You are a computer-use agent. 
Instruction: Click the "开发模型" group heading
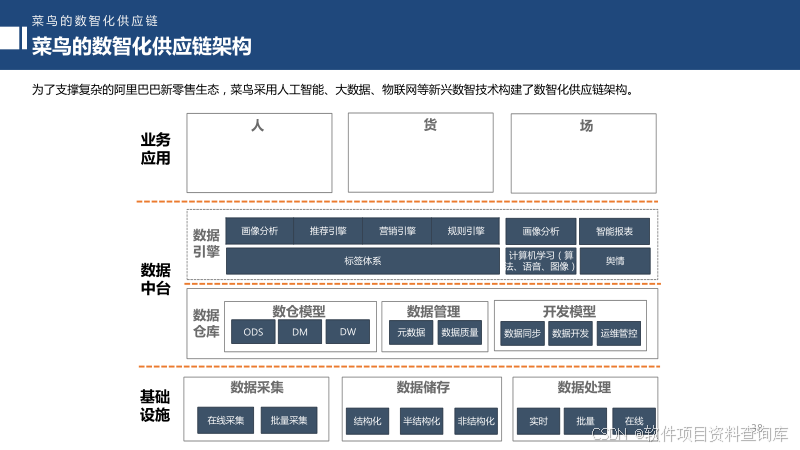point(569,311)
